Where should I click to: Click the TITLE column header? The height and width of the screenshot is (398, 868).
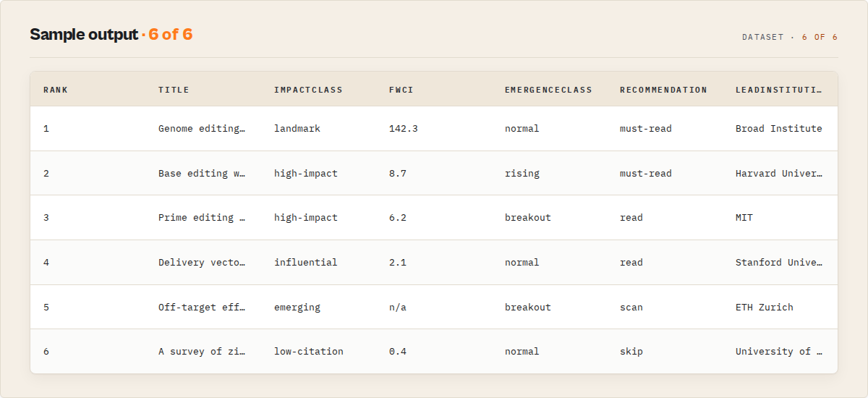[x=174, y=90]
